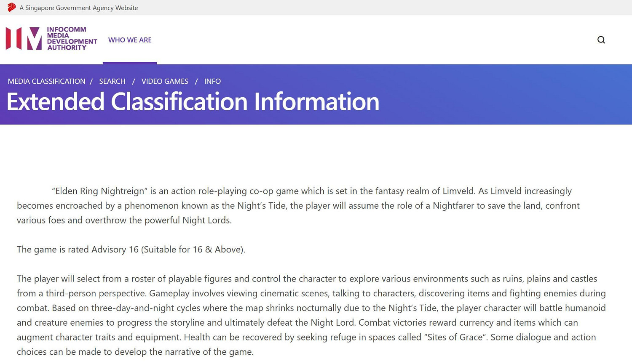Click the Extended Classification Information heading
The height and width of the screenshot is (364, 632).
(x=193, y=101)
